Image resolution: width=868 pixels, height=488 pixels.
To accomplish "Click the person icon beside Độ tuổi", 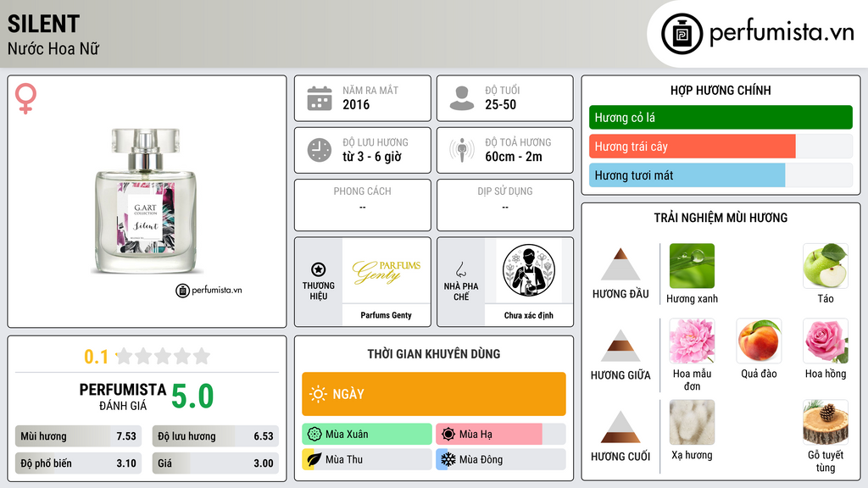I will coord(462,98).
